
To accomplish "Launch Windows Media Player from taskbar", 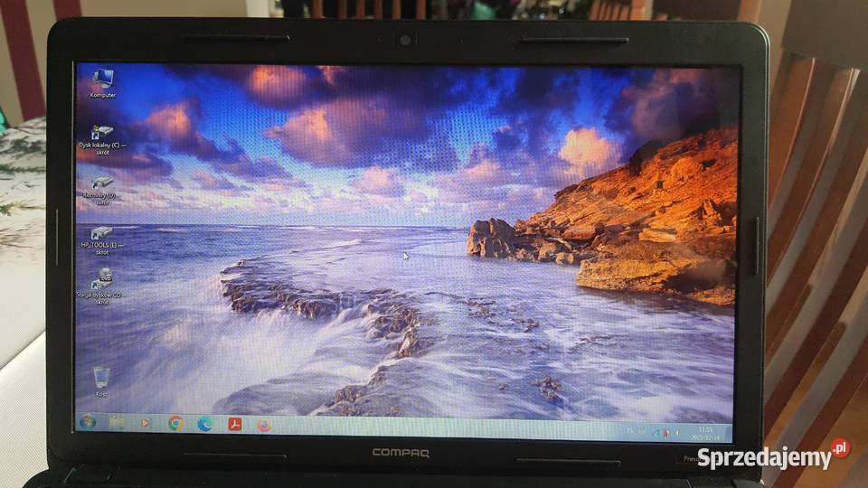I will pyautogui.click(x=146, y=423).
